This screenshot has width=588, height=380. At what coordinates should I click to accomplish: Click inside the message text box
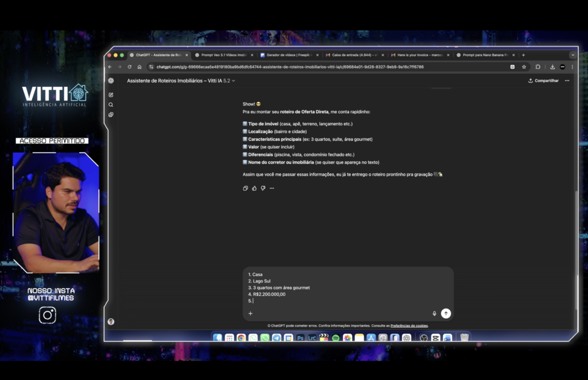[x=345, y=287]
